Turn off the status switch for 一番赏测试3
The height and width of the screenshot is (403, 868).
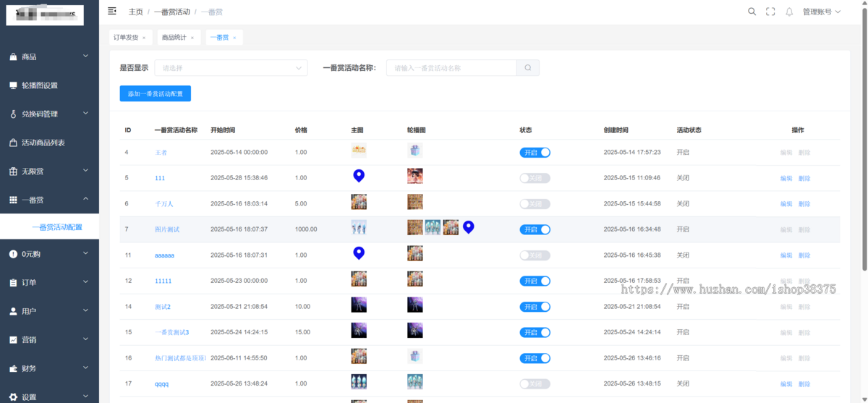point(535,332)
